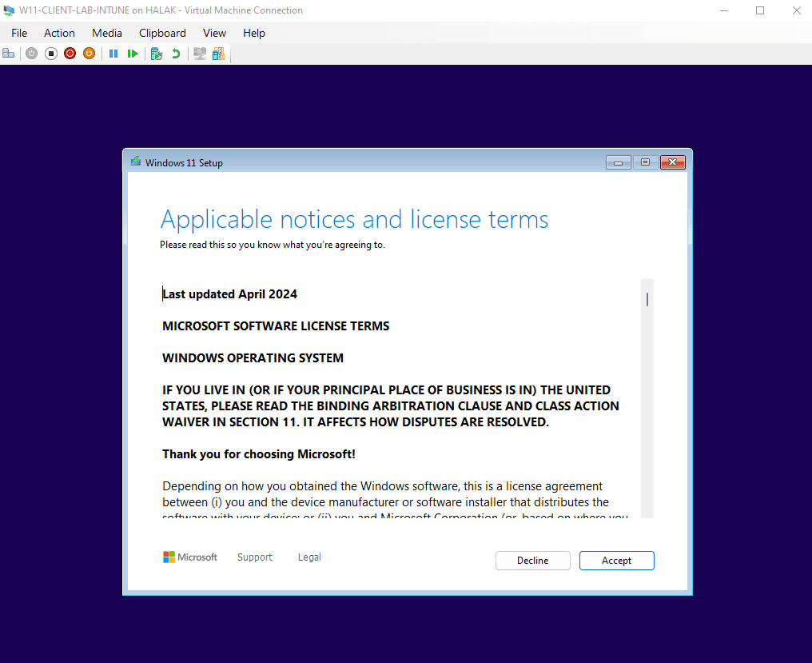The height and width of the screenshot is (663, 812).
Task: Open the Action menu
Action: (x=59, y=33)
